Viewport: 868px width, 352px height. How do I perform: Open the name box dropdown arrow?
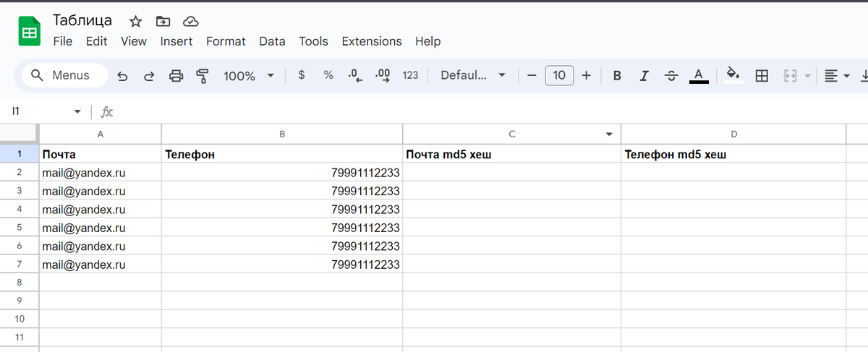pyautogui.click(x=77, y=112)
